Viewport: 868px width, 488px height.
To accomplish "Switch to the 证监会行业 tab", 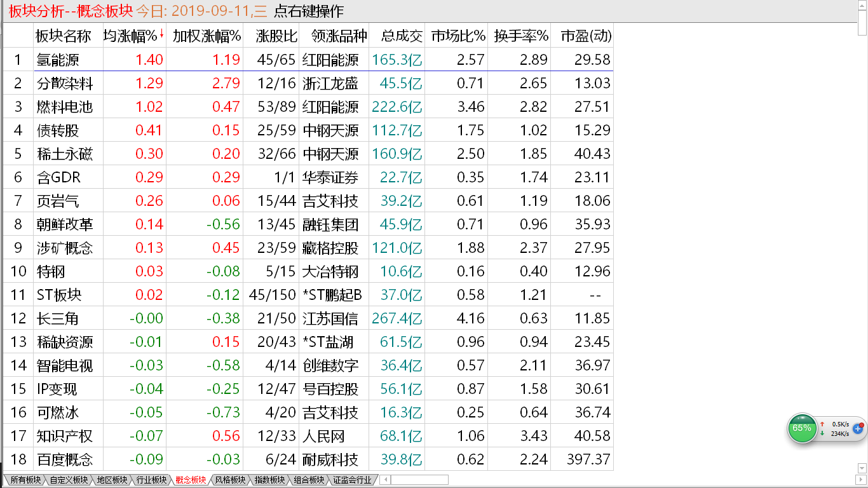I will click(352, 480).
